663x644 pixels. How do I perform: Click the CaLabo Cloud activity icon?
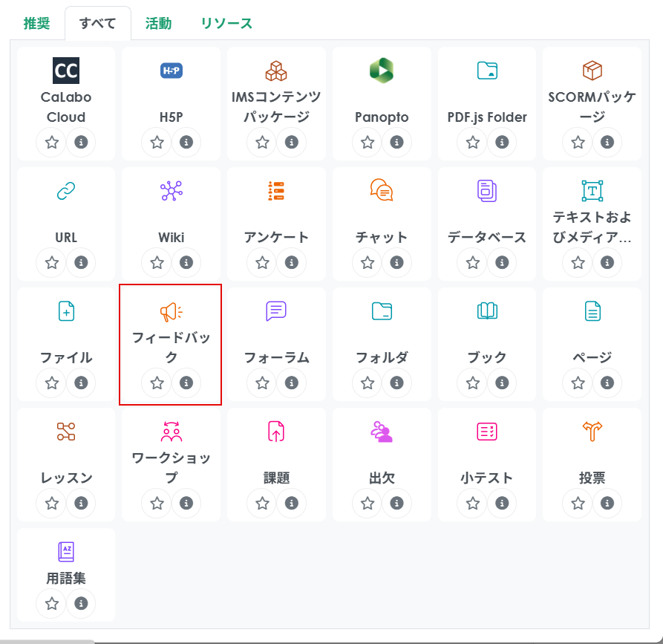pyautogui.click(x=66, y=71)
